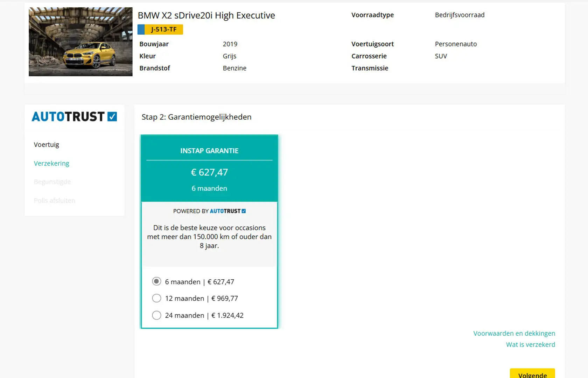Click the Voorraadtype value Bedrijfsvoorraad
The height and width of the screenshot is (378, 588).
tap(460, 15)
